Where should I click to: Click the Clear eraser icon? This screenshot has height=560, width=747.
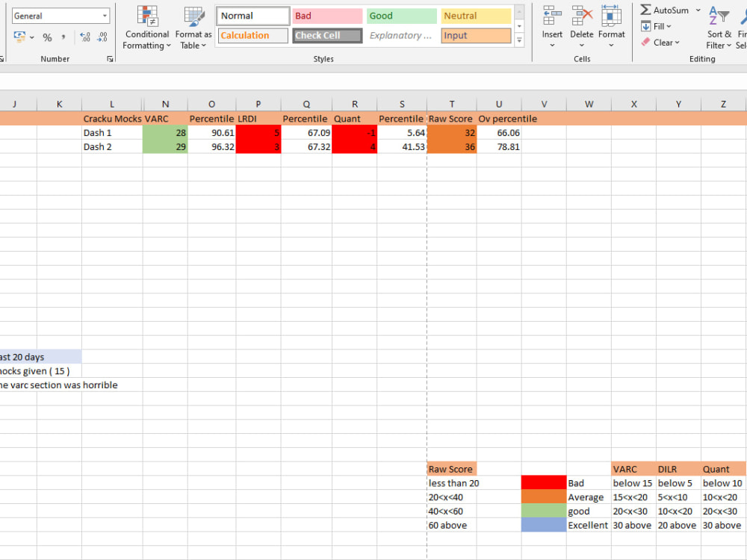(x=645, y=43)
